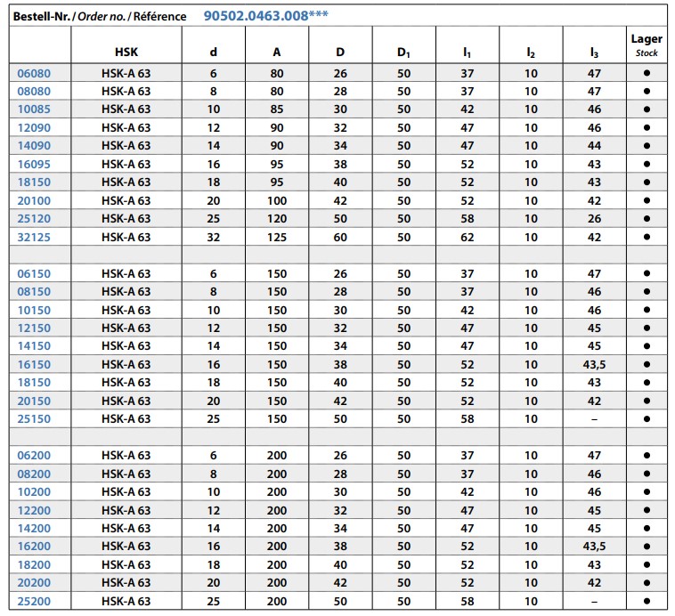Select reference code 08080
This screenshot has height=616, width=675.
(34, 92)
